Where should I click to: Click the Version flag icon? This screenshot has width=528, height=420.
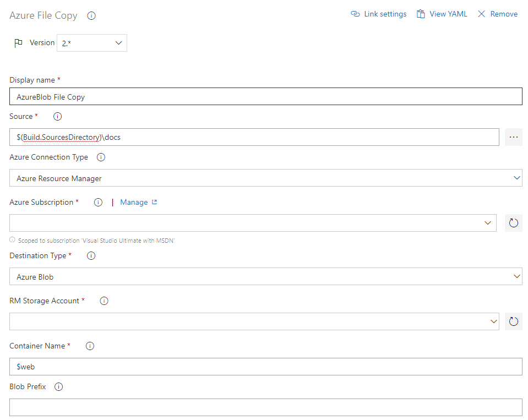[x=18, y=43]
